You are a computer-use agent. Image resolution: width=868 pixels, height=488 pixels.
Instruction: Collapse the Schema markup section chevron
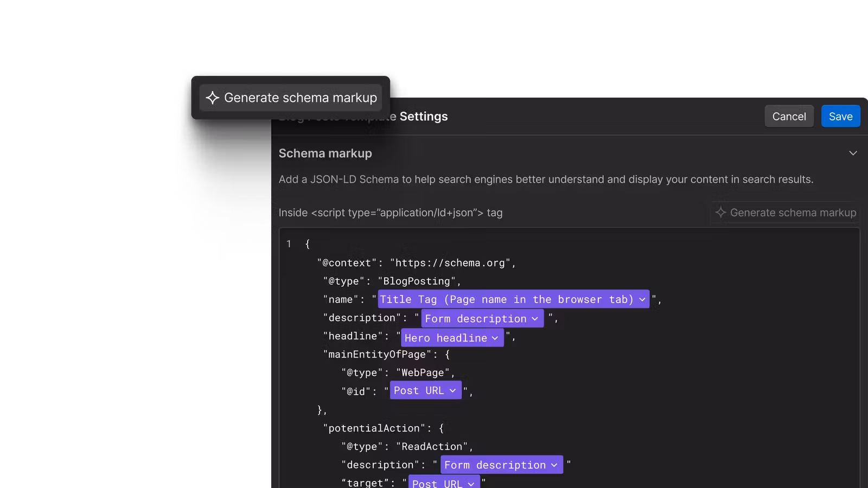853,153
